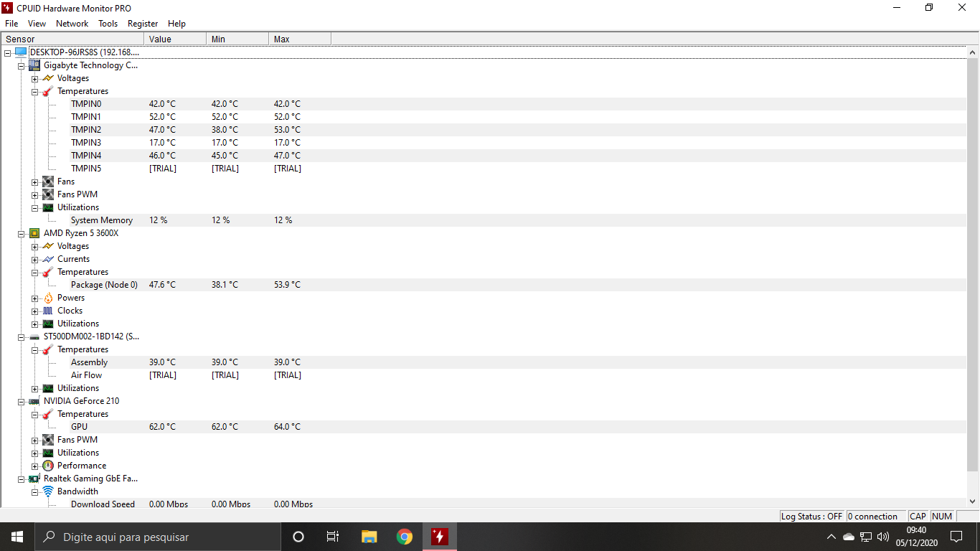This screenshot has height=551, width=980.
Task: Click the Gigabyte Technology motherboard icon
Action: [34, 65]
